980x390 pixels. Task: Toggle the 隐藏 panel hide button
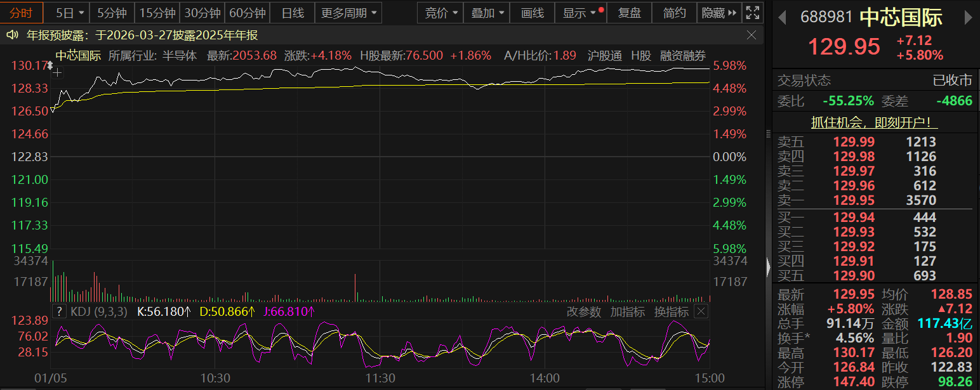720,13
